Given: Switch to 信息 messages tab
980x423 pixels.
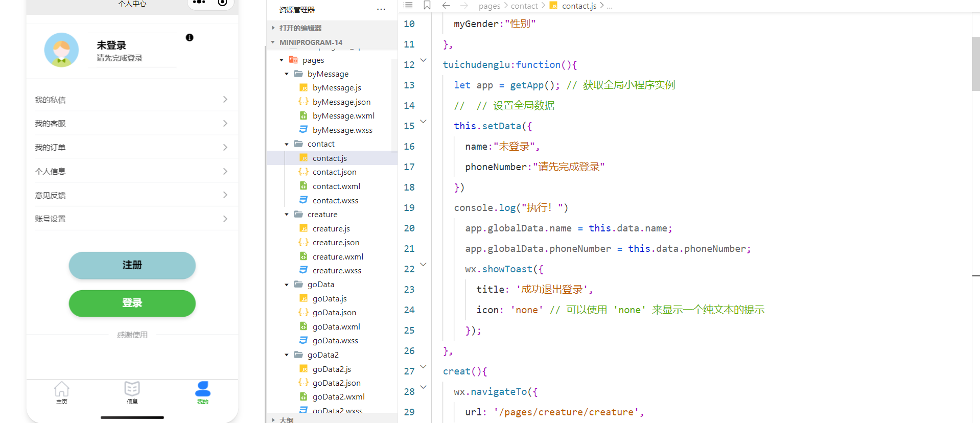Looking at the screenshot, I should [132, 393].
